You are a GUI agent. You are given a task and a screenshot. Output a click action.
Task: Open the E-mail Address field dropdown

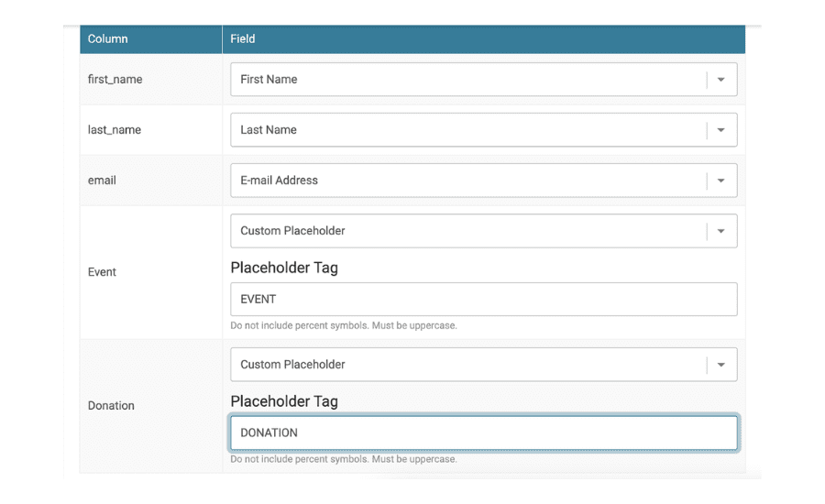point(483,181)
